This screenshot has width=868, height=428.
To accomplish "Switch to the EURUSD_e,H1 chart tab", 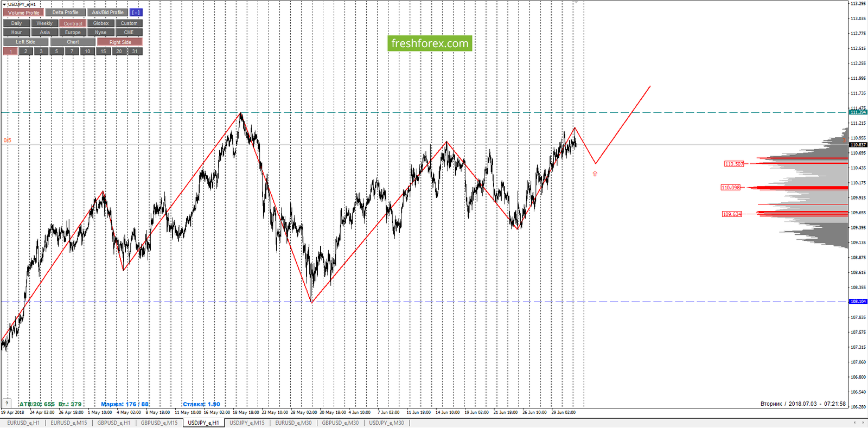I will click(23, 423).
